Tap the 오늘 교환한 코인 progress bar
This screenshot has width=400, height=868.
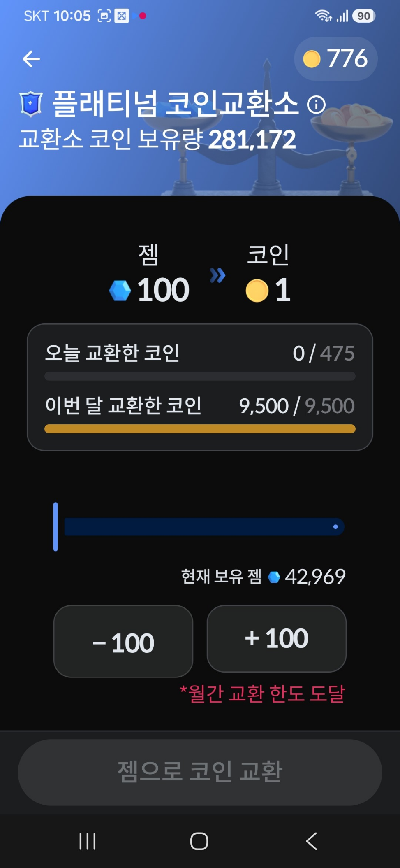pos(200,376)
